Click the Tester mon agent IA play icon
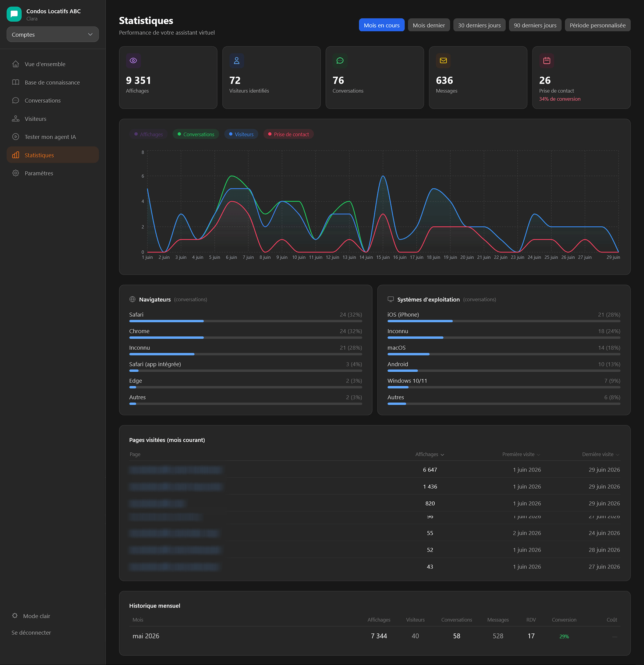Viewport: 644px width, 665px height. 15,137
